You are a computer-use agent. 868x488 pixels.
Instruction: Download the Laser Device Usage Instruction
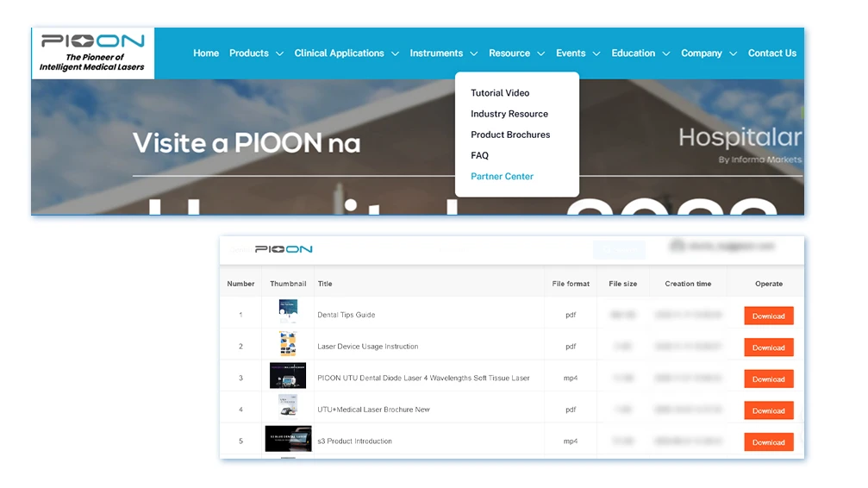point(768,347)
